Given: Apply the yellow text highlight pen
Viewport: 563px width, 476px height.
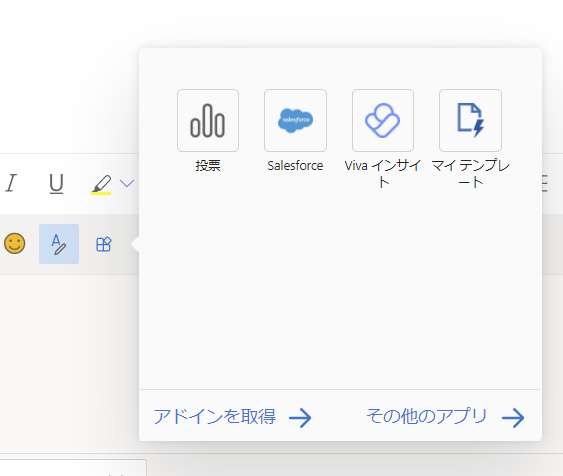Looking at the screenshot, I should [101, 185].
